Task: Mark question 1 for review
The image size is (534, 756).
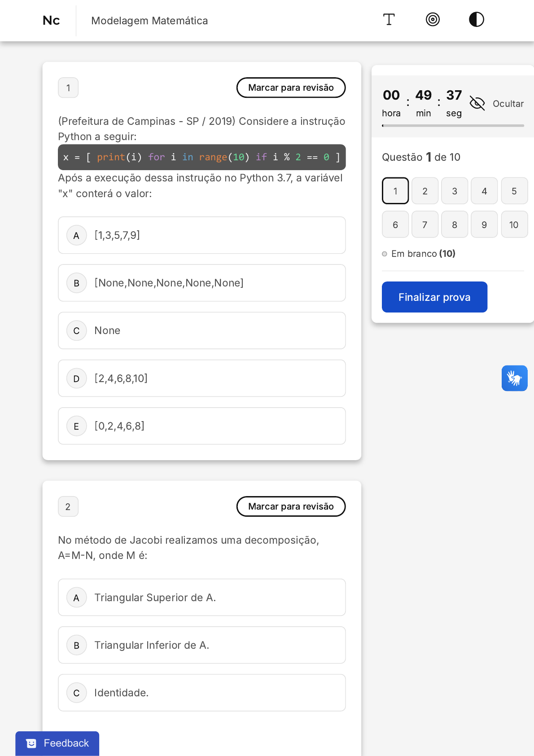Action: click(291, 88)
